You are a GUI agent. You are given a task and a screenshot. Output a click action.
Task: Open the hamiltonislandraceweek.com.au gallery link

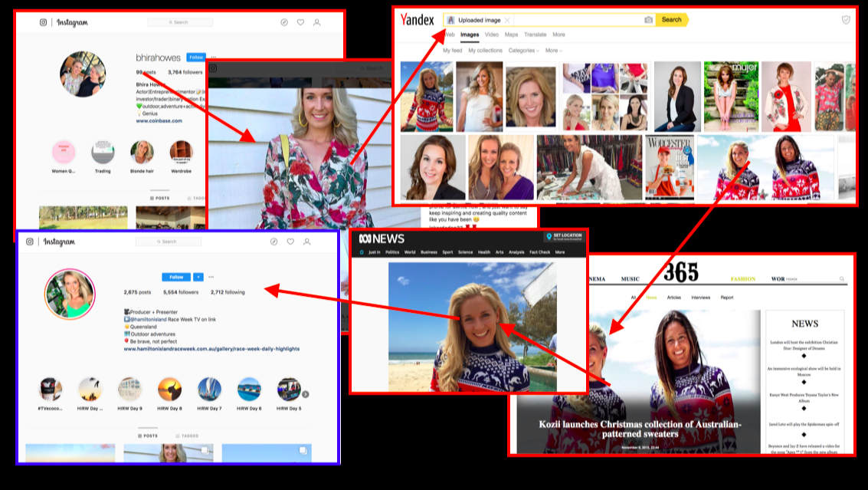click(211, 349)
